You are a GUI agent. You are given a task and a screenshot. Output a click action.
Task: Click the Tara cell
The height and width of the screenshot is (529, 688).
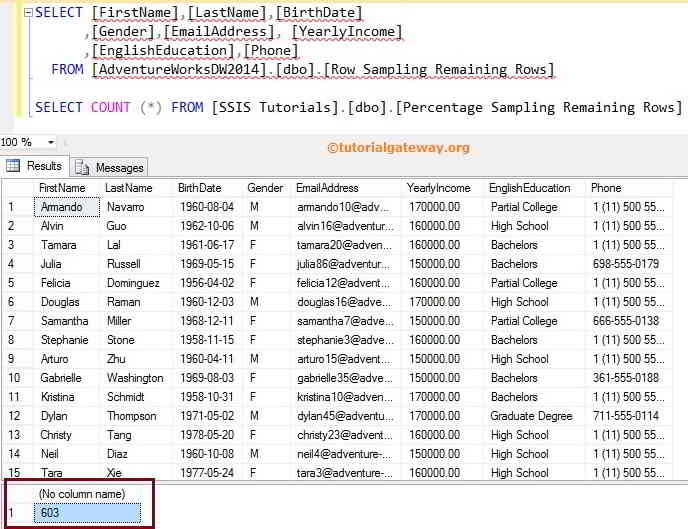coord(67,472)
